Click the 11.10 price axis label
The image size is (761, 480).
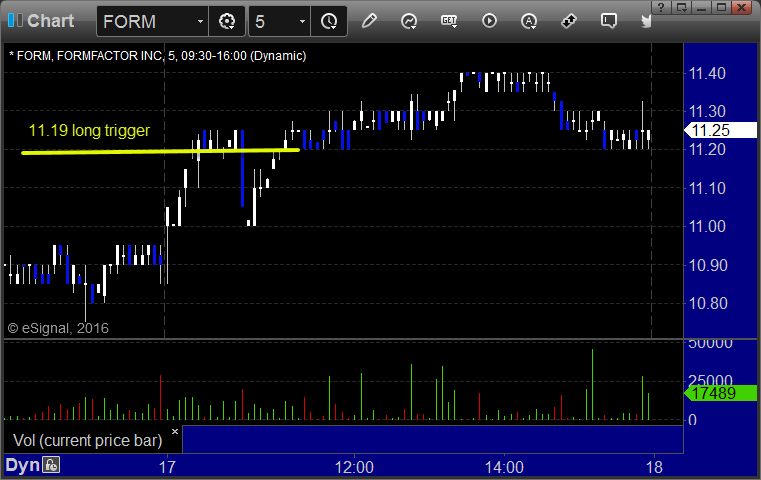click(x=707, y=188)
